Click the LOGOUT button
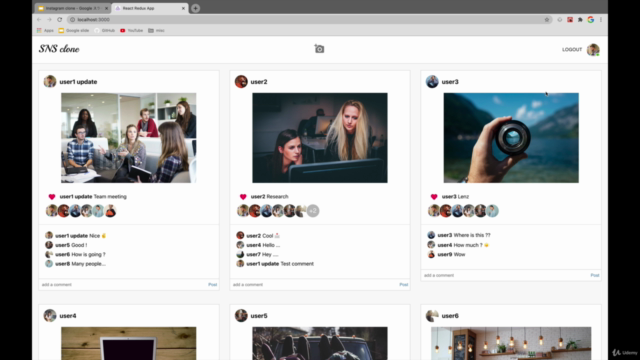The height and width of the screenshot is (360, 640). 572,49
